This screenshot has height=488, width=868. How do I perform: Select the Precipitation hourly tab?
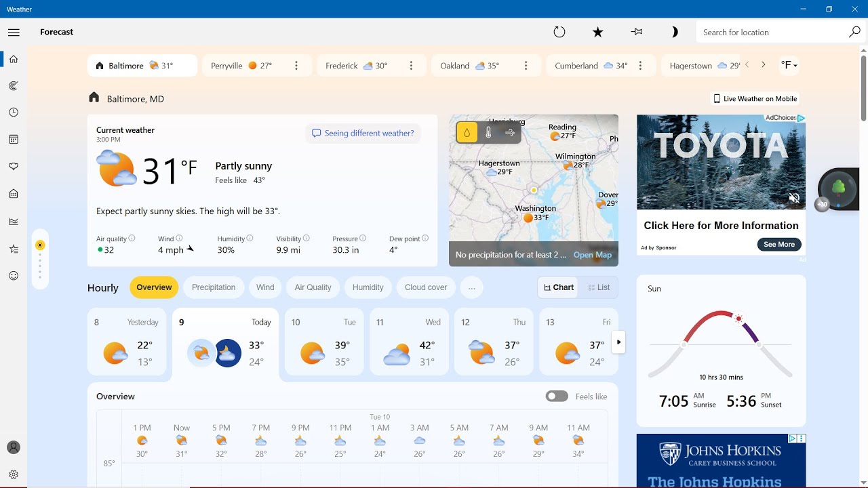click(214, 287)
